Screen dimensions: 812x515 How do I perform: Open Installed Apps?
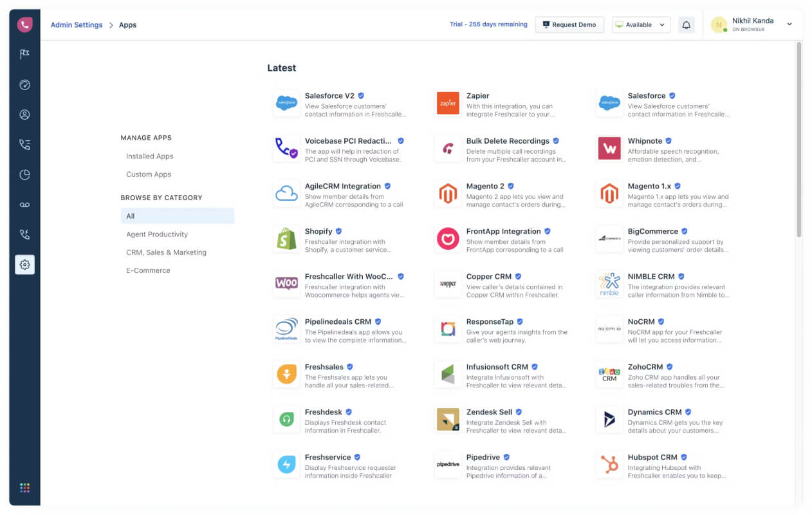click(149, 156)
